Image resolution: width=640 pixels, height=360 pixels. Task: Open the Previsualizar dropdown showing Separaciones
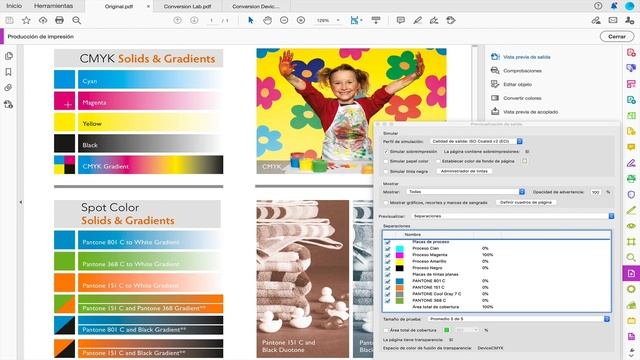pos(512,216)
